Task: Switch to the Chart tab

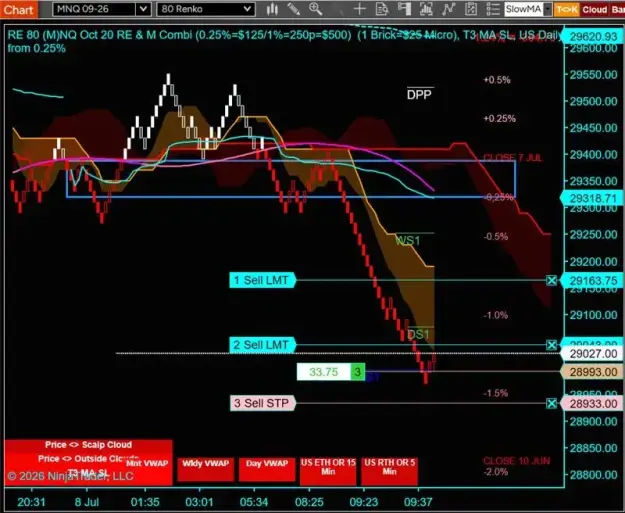Action: coord(19,9)
